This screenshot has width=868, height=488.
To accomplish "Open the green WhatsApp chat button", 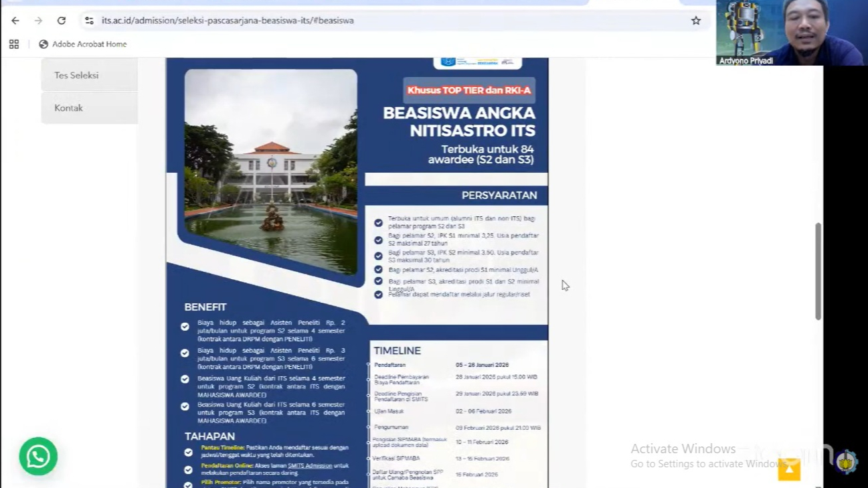I will coord(38,457).
